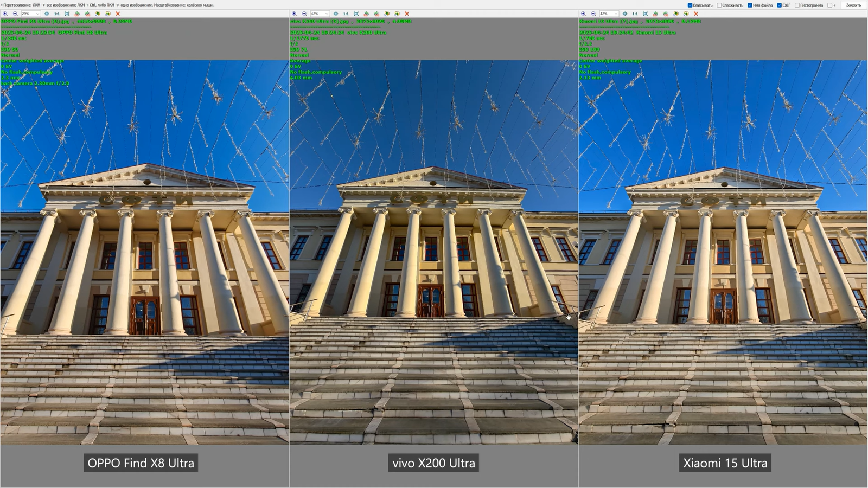
Task: Open the 29% zoom dropdown for OPPO
Action: [x=37, y=14]
